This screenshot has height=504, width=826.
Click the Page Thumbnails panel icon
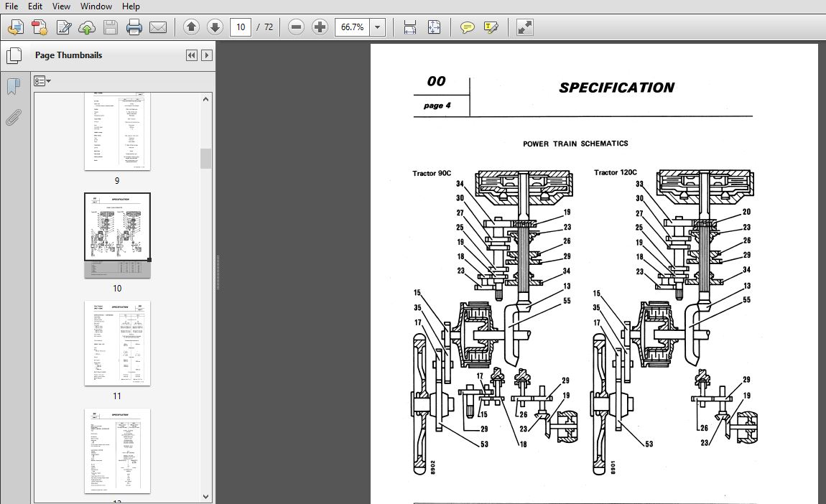click(14, 55)
